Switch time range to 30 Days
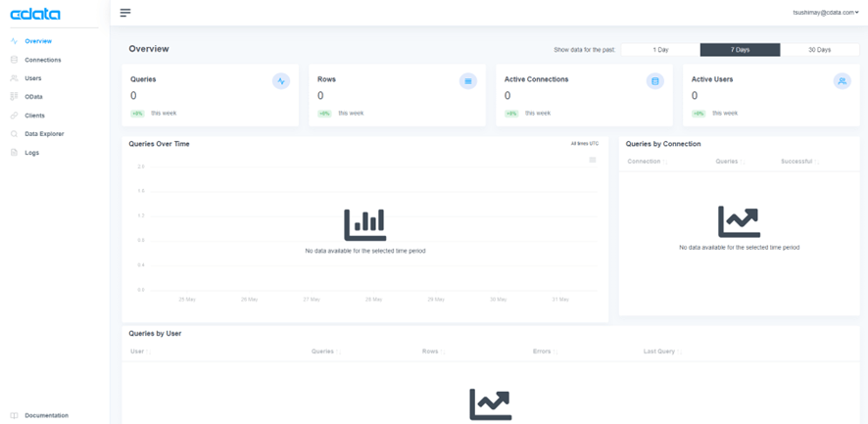The height and width of the screenshot is (424, 868). (x=819, y=50)
